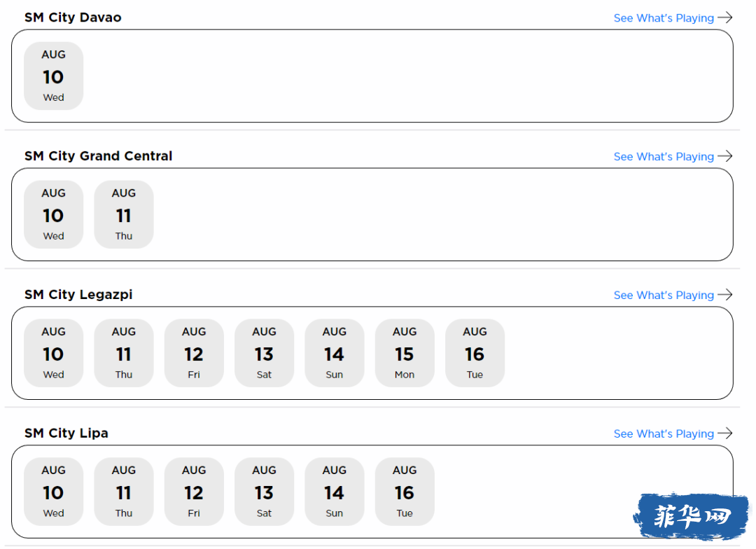This screenshot has width=756, height=549.
Task: Click the arrow icon for SM City Lipa
Action: [724, 433]
